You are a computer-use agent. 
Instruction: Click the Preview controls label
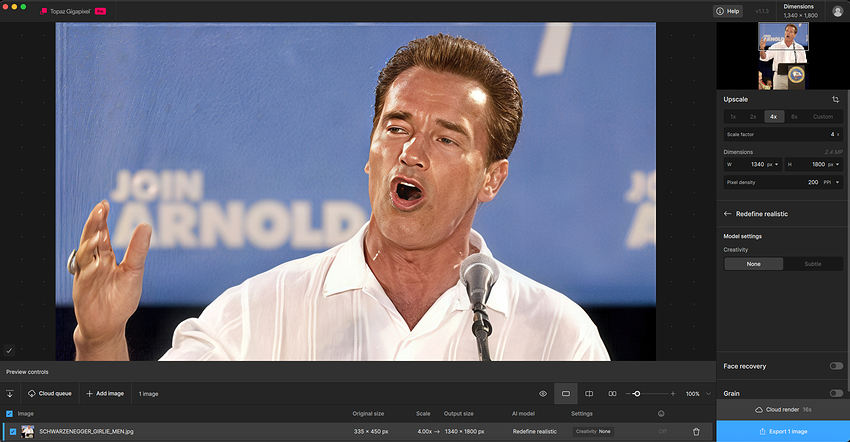click(x=27, y=372)
